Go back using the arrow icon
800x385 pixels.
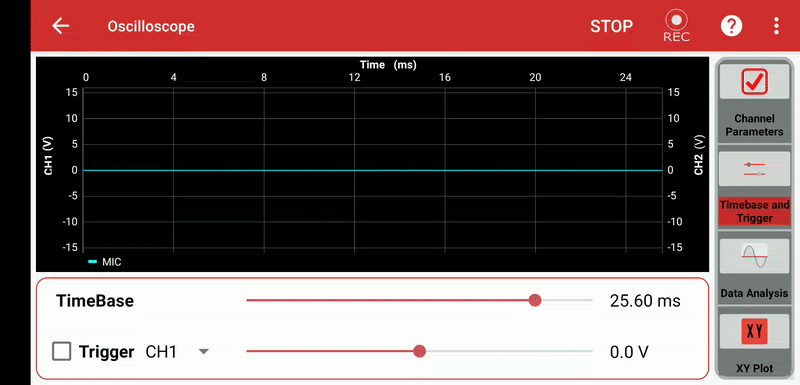61,26
